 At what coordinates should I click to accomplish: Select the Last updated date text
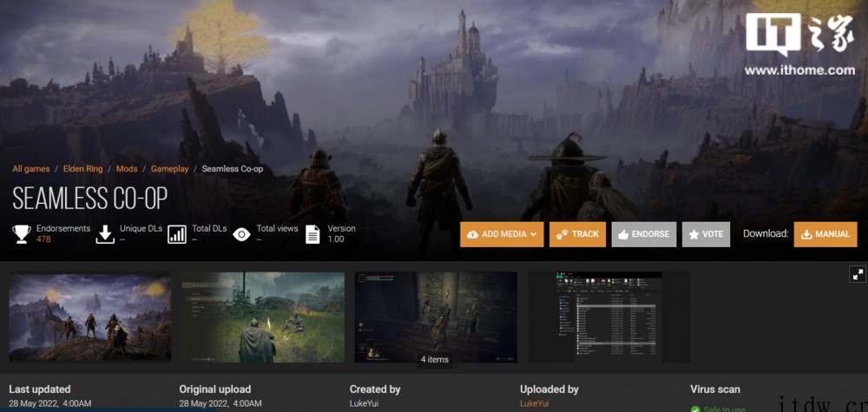50,403
